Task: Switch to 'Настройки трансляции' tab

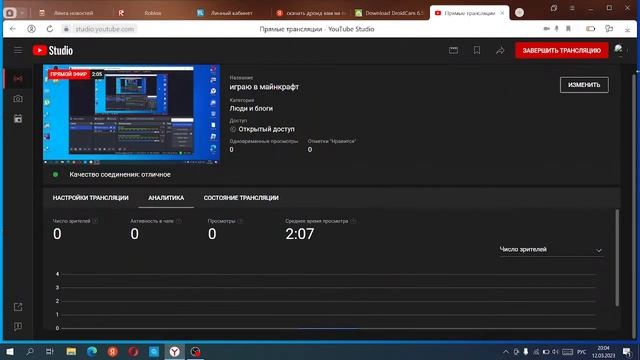Action: (x=91, y=198)
